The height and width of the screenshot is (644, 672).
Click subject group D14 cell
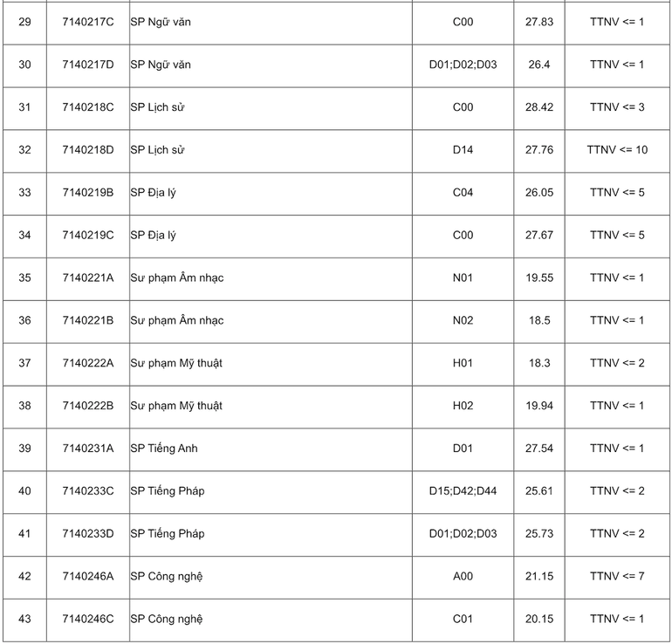463,150
